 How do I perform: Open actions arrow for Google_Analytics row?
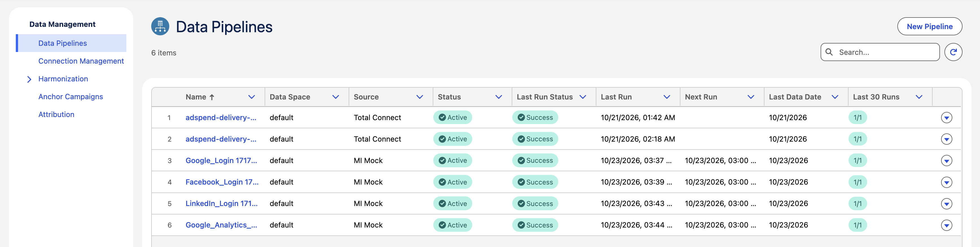click(x=946, y=225)
